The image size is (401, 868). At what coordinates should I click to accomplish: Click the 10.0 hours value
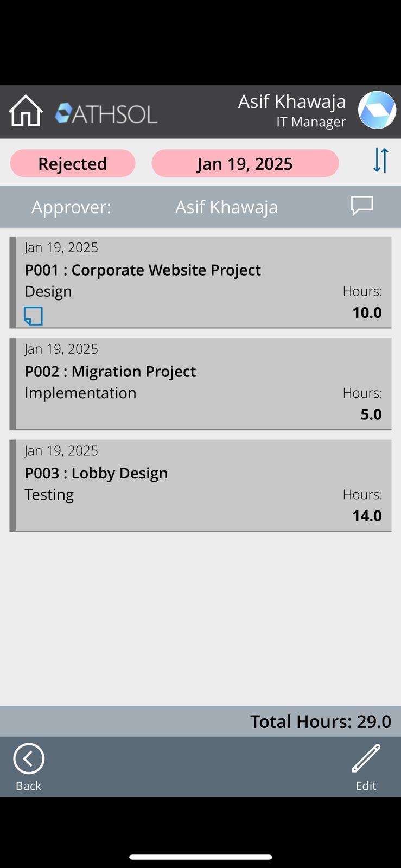tap(367, 312)
